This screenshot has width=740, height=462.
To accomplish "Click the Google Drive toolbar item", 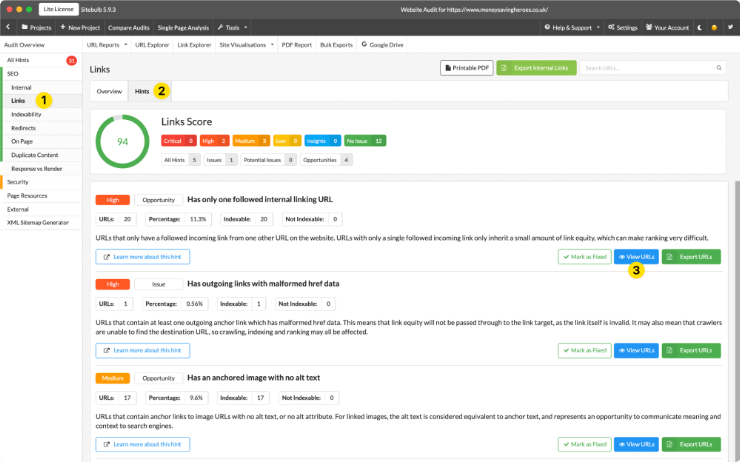I will (383, 45).
